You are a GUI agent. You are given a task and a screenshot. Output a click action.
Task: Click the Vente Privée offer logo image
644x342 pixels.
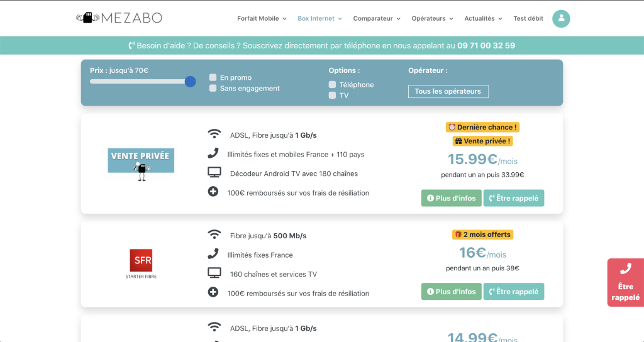pos(141,163)
